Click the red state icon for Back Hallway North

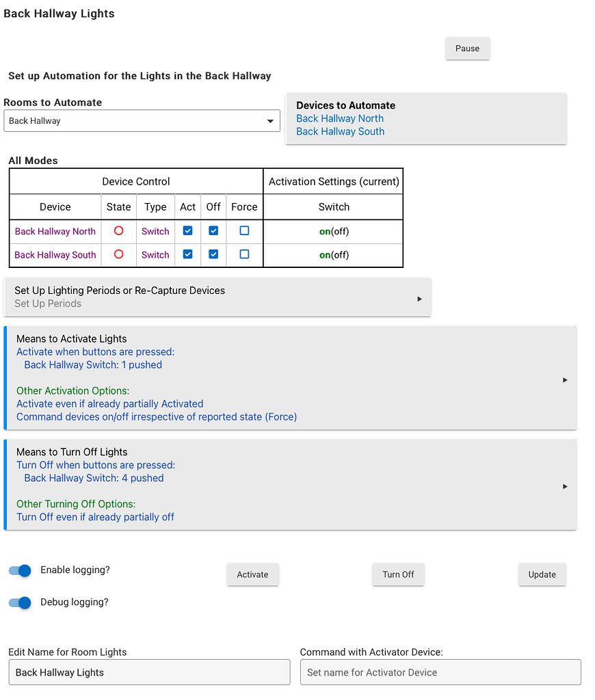(x=118, y=231)
